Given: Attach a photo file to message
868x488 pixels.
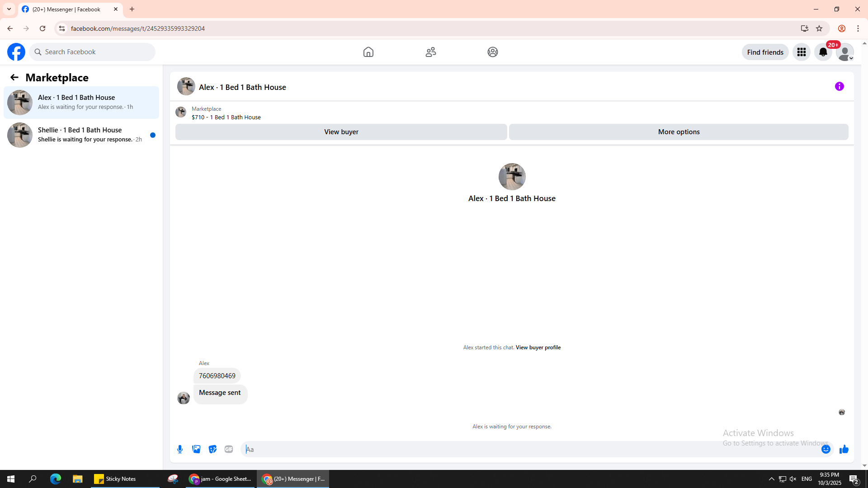Looking at the screenshot, I should point(196,449).
